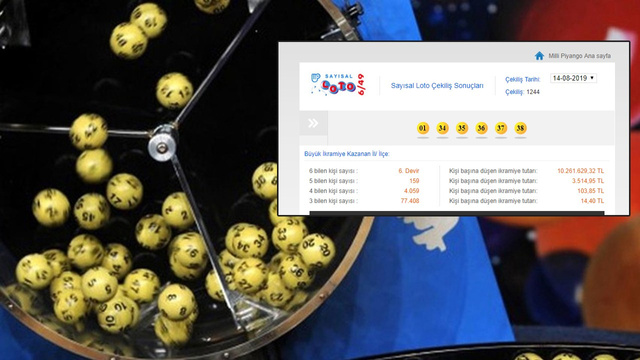The width and height of the screenshot is (640, 360).
Task: Click the draw number 1244
Action: click(533, 92)
